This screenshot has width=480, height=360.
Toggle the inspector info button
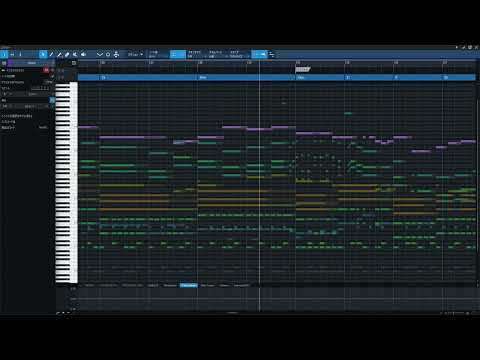[x=4, y=54]
